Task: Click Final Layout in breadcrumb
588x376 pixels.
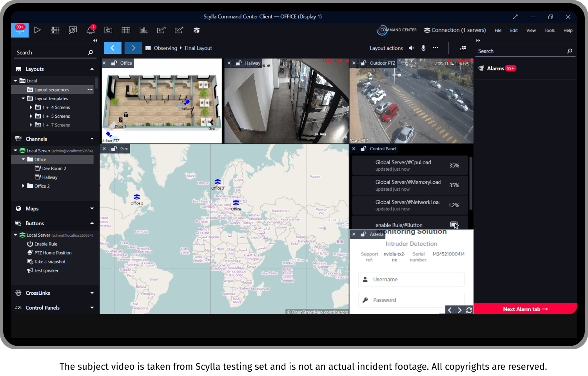Action: (198, 48)
